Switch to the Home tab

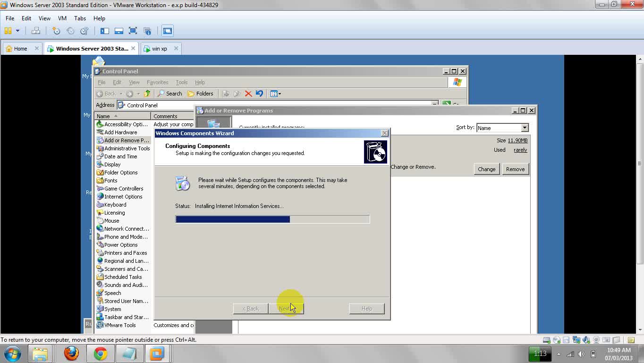(20, 48)
